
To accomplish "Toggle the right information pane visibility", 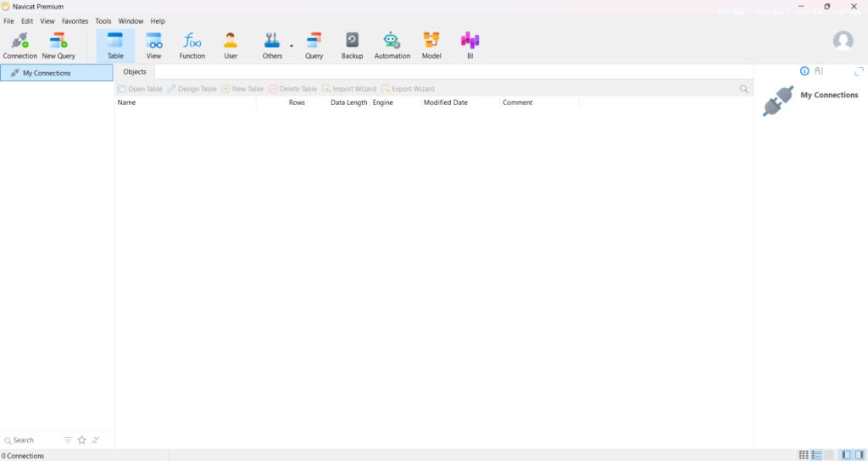I will [x=860, y=455].
